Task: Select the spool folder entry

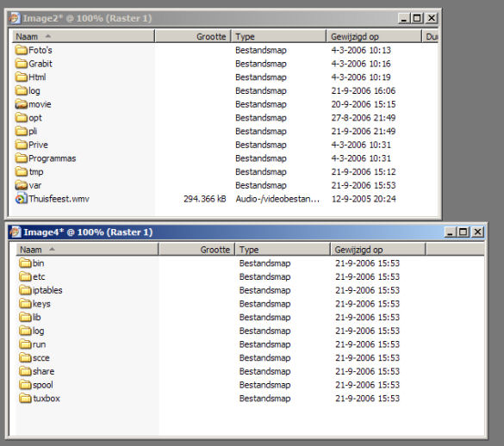Action: tap(36, 385)
